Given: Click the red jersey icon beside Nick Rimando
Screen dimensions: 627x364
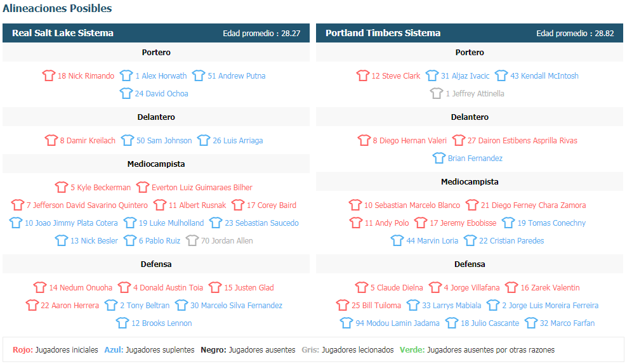Looking at the screenshot, I should [49, 75].
